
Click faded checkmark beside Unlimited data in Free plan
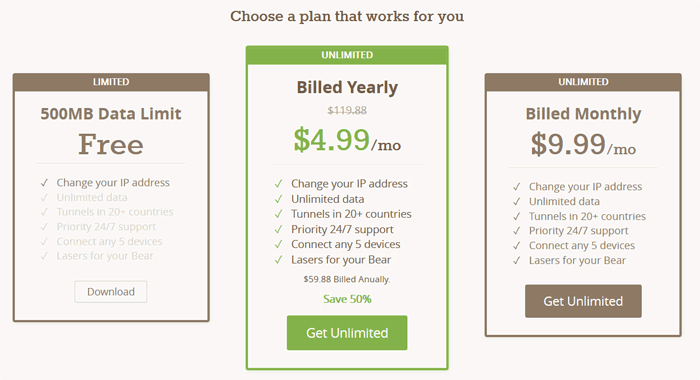coord(44,197)
